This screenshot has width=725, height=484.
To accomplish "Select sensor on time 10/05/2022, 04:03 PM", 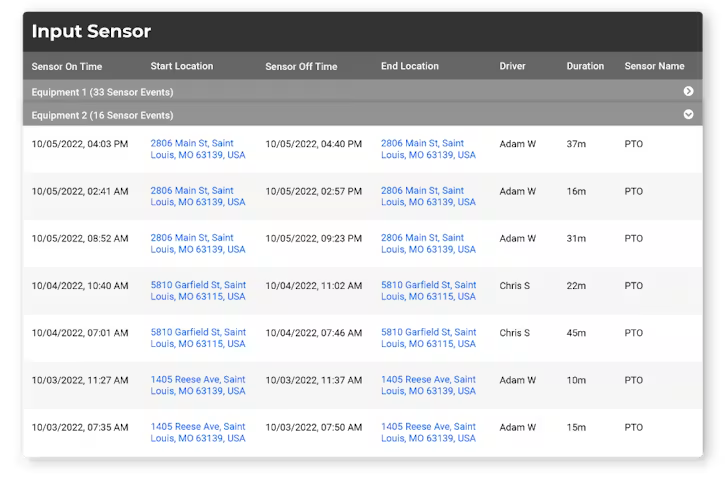I will click(x=80, y=144).
